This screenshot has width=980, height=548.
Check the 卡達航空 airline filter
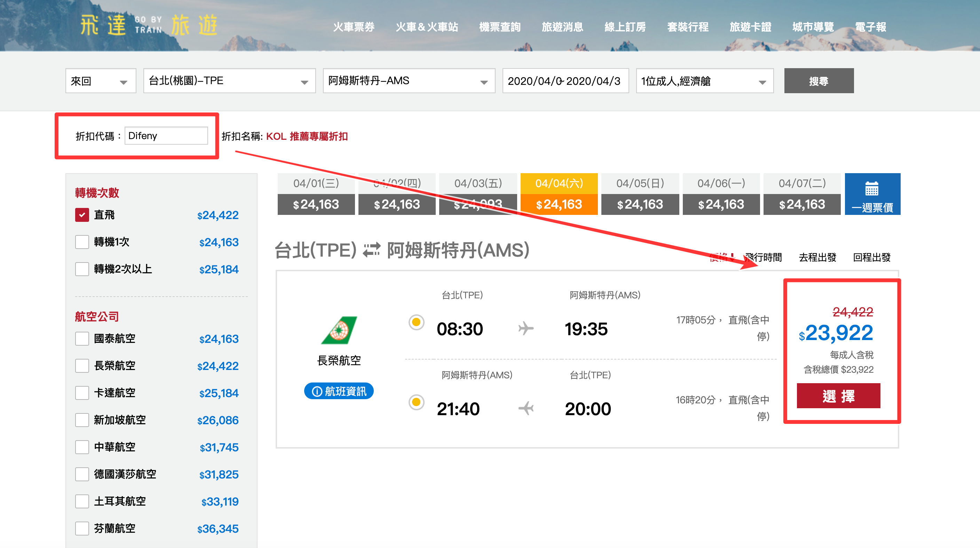[82, 393]
